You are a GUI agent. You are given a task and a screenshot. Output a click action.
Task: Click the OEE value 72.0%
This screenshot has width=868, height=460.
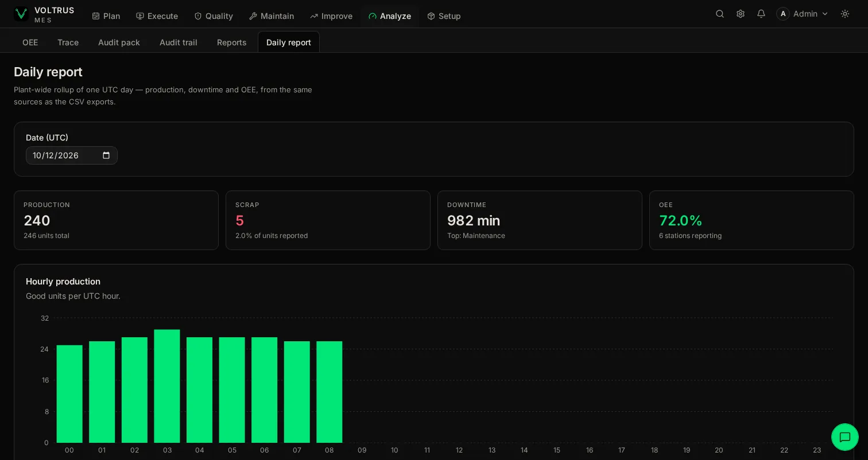pyautogui.click(x=681, y=221)
